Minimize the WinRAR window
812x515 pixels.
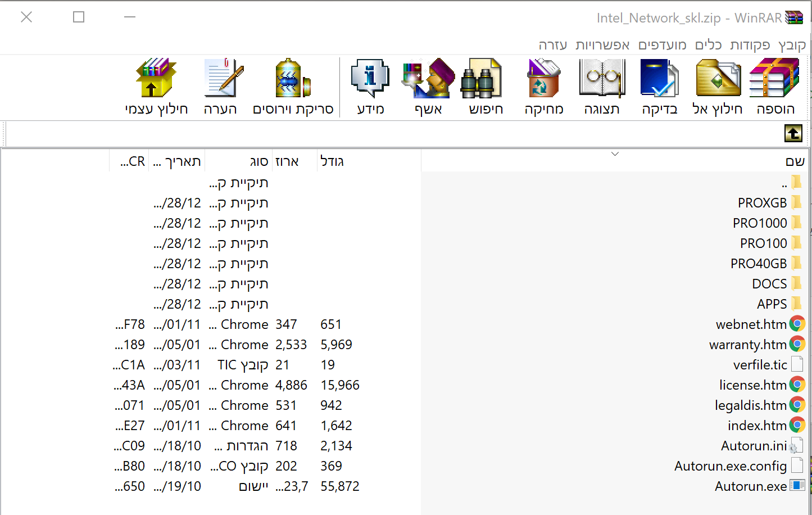[130, 17]
